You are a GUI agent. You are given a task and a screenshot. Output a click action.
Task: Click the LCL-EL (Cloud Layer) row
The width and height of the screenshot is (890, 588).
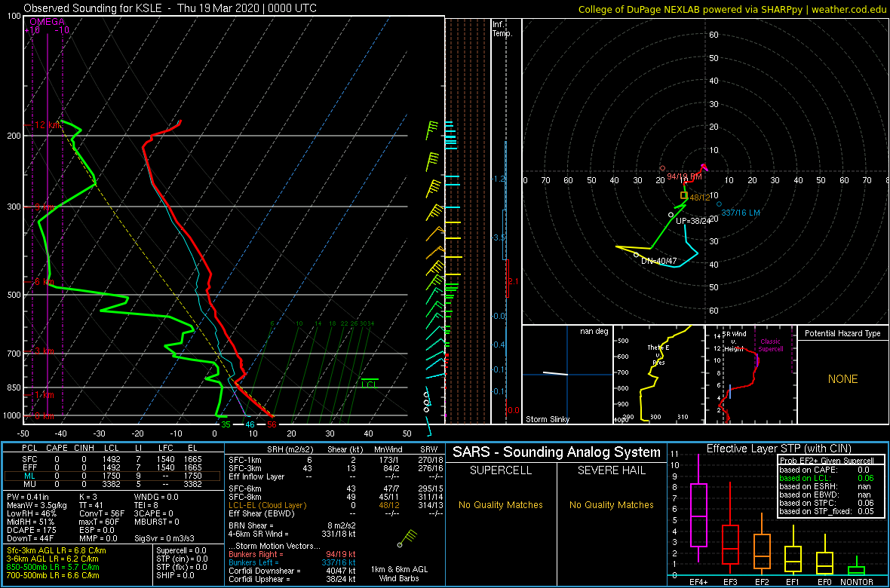tap(335, 505)
